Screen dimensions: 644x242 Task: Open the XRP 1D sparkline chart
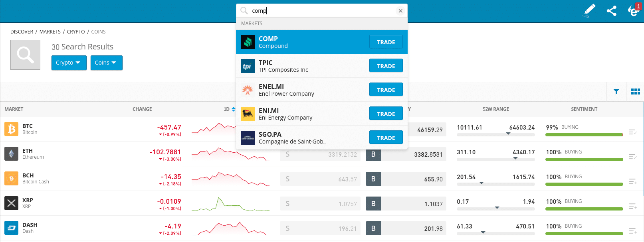tap(230, 204)
